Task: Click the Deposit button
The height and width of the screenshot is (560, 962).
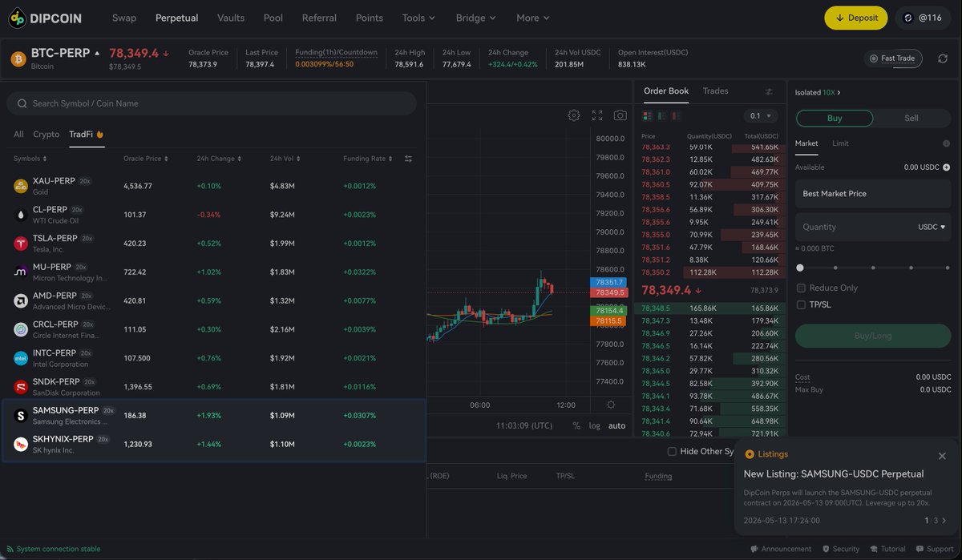Action: click(856, 18)
